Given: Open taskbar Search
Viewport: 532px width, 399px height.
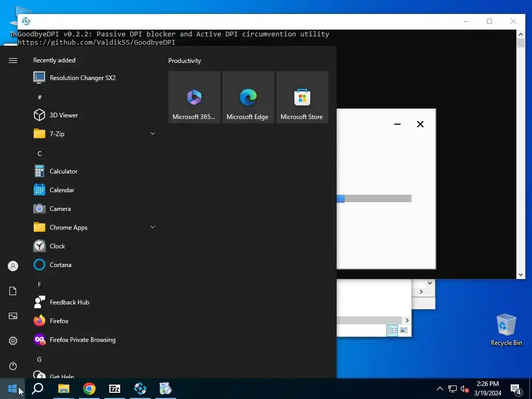Looking at the screenshot, I should pyautogui.click(x=37, y=389).
